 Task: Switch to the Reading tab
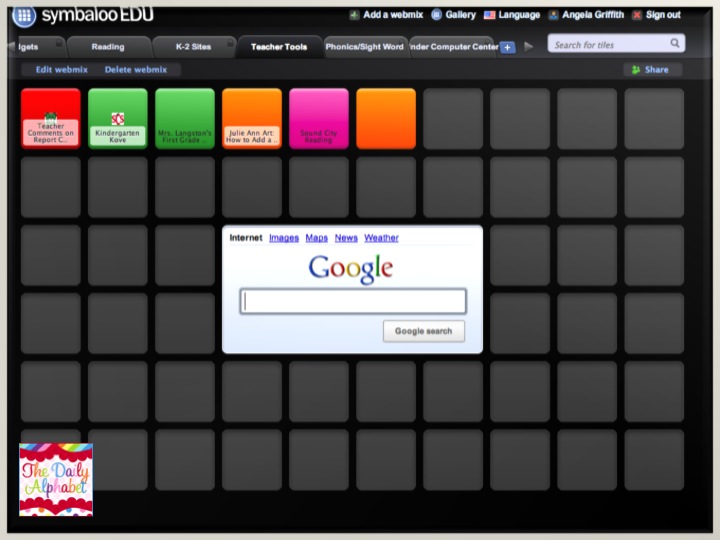coord(108,47)
